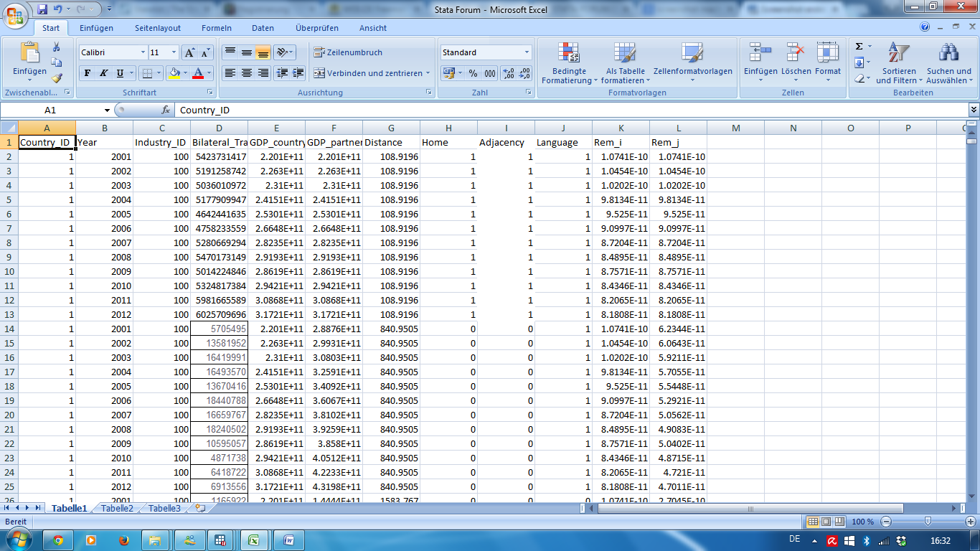Expand the Verbinden und zentrieren dropdown arrow
The height and width of the screenshot is (551, 980).
coord(428,73)
